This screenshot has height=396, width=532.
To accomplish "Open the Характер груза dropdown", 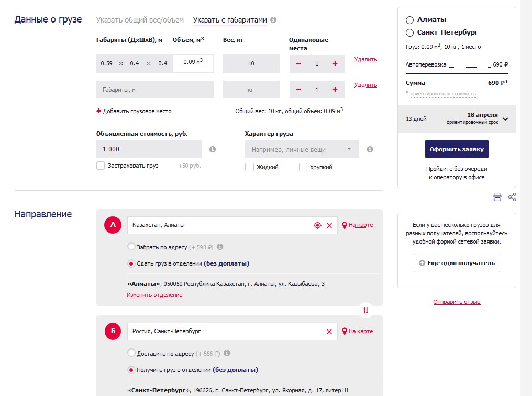I will pos(302,150).
